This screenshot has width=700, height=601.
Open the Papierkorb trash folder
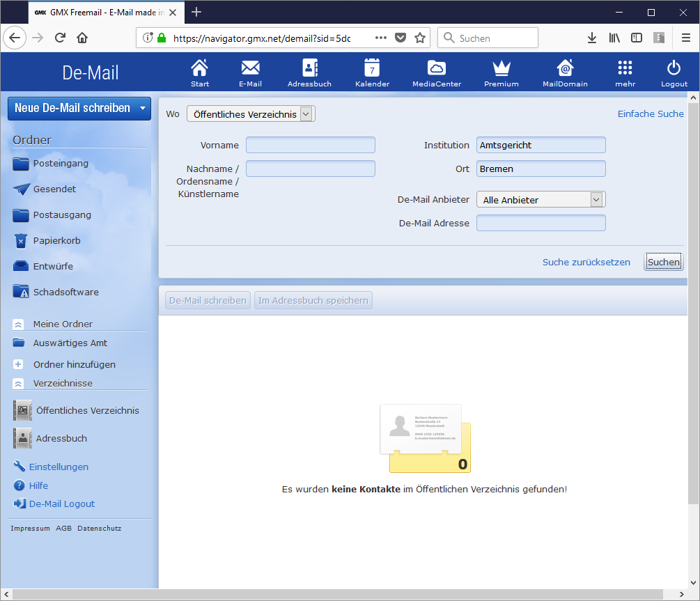pos(21,241)
